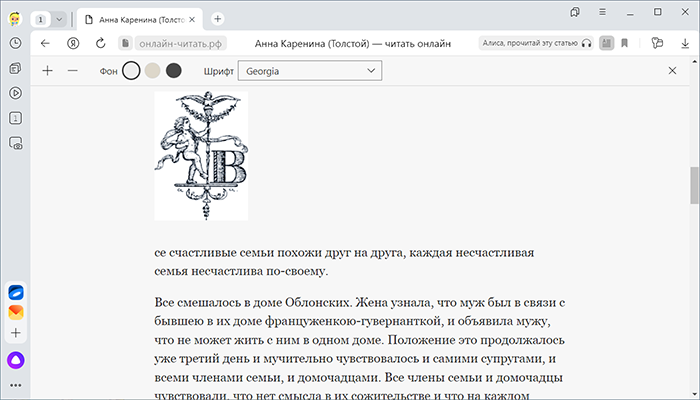The image size is (700, 400).
Task: Open the history clock icon in sidebar
Action: coord(16,43)
